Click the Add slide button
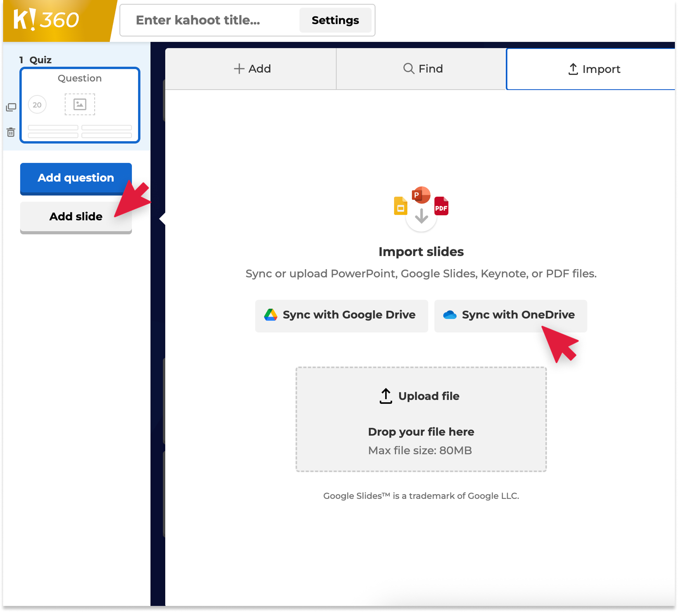678x616 pixels. coord(76,217)
